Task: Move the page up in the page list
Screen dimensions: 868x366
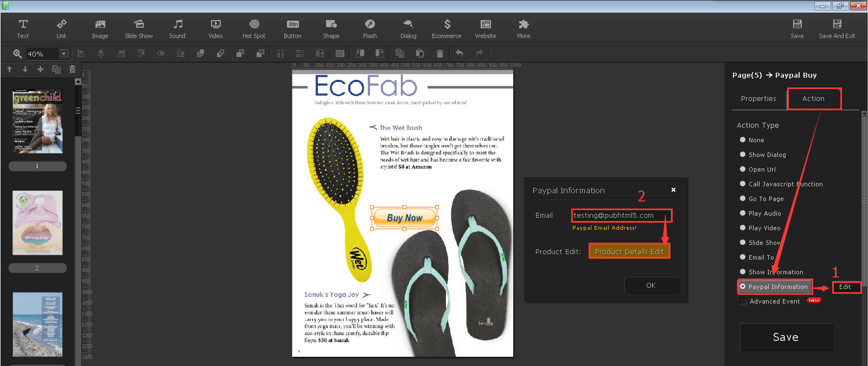Action: [x=9, y=70]
